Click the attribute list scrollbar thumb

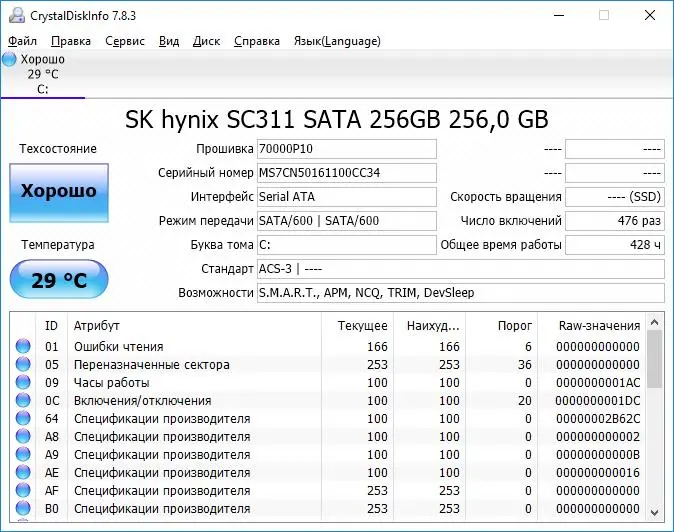click(655, 359)
